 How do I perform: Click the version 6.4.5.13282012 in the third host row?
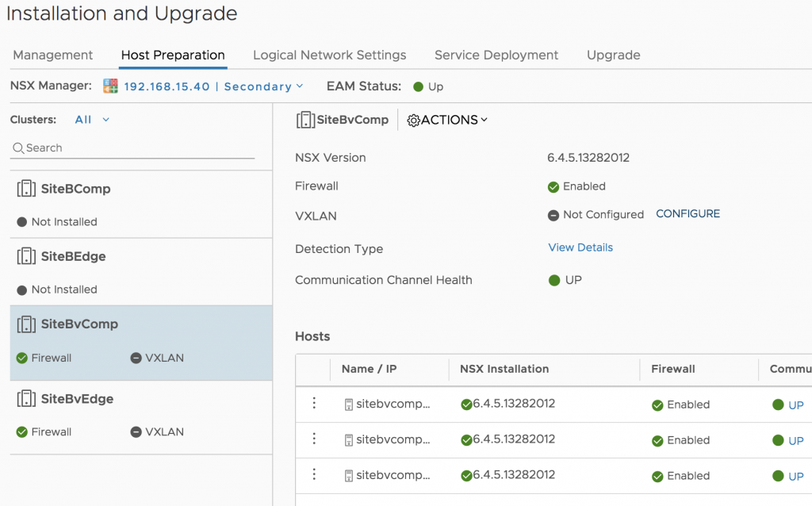[x=514, y=475]
